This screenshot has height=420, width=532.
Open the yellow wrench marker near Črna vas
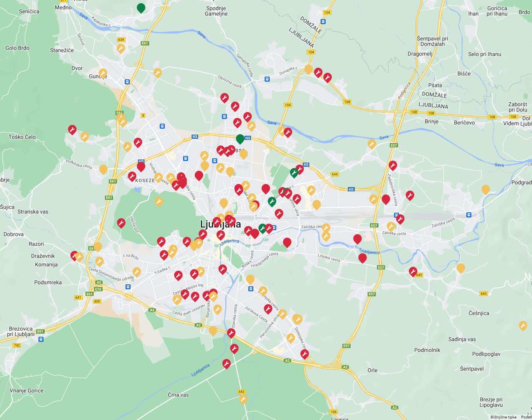243,399
